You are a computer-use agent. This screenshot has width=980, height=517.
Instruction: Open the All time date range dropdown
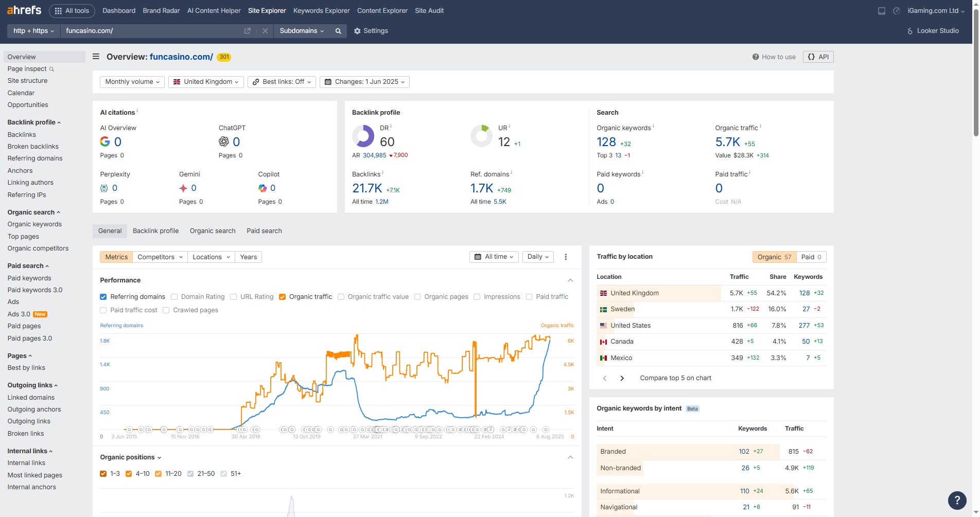coord(494,257)
